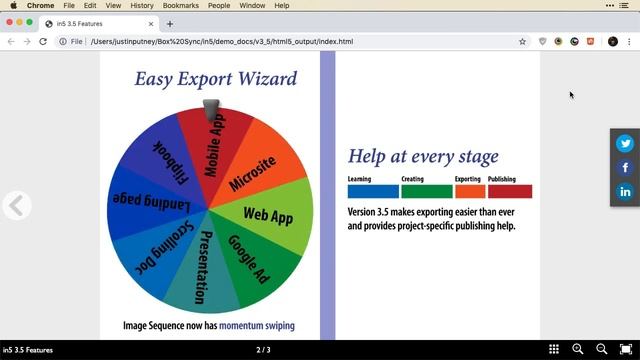Click the in5 3.5 Features footer title
Viewport: 640px width, 360px height.
click(28, 350)
